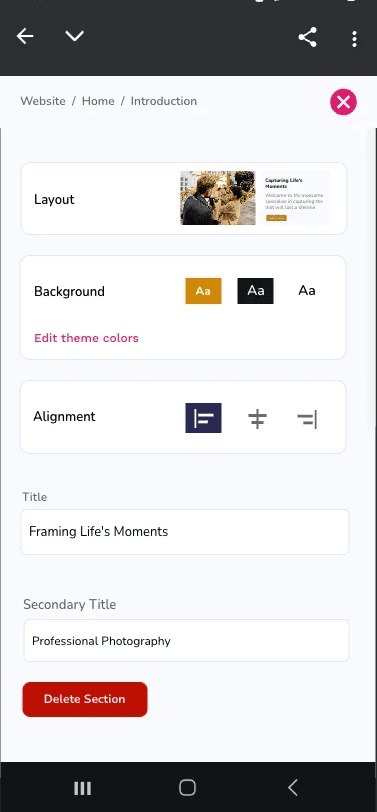Choose the white Aa background option
The image size is (377, 812).
pyautogui.click(x=307, y=291)
